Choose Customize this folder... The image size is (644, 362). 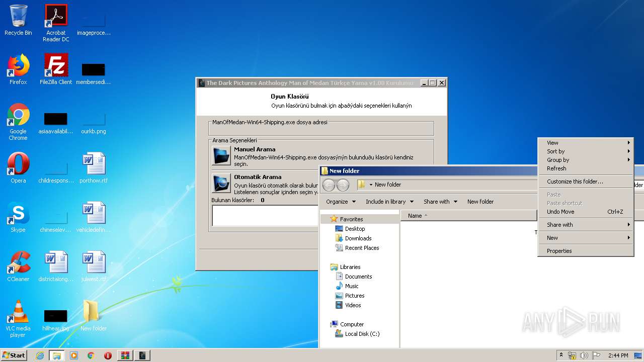point(586,182)
